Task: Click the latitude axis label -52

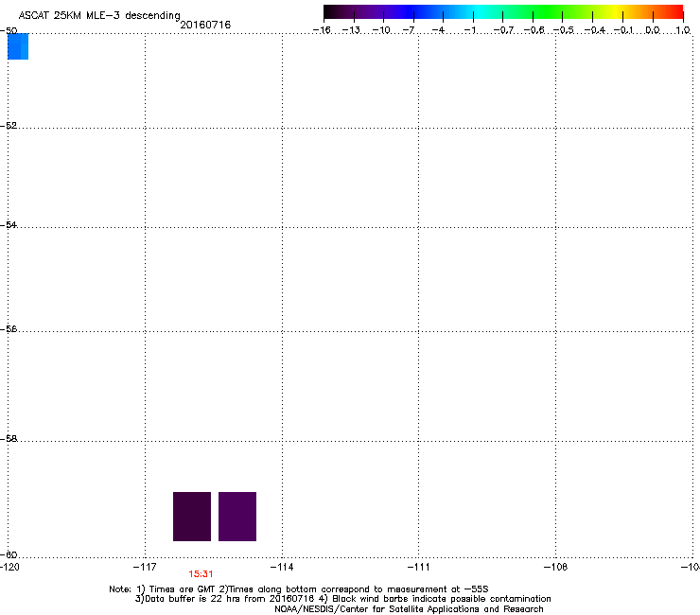Action: pos(9,126)
